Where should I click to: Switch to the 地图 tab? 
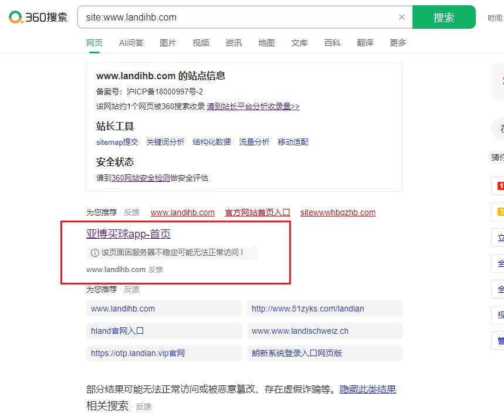[266, 43]
